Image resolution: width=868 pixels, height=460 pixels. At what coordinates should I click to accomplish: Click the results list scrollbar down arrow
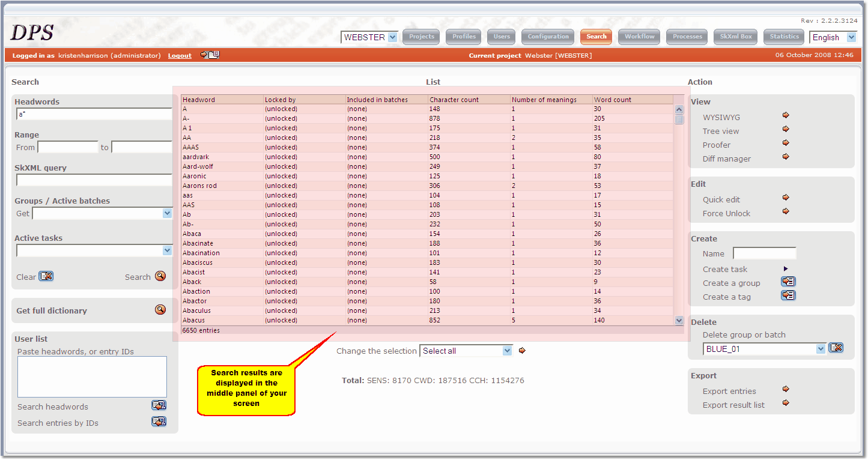(x=679, y=321)
